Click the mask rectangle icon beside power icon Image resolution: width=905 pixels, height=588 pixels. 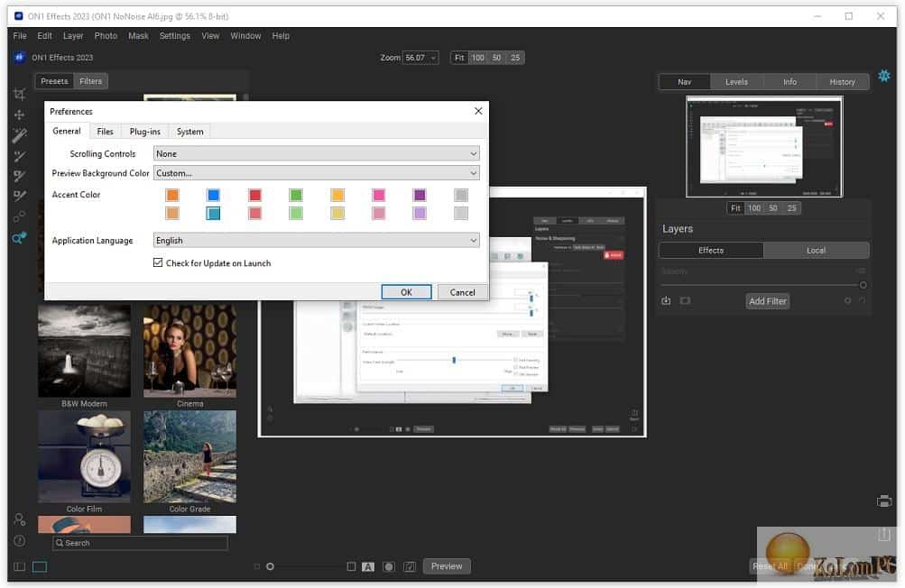coord(685,300)
